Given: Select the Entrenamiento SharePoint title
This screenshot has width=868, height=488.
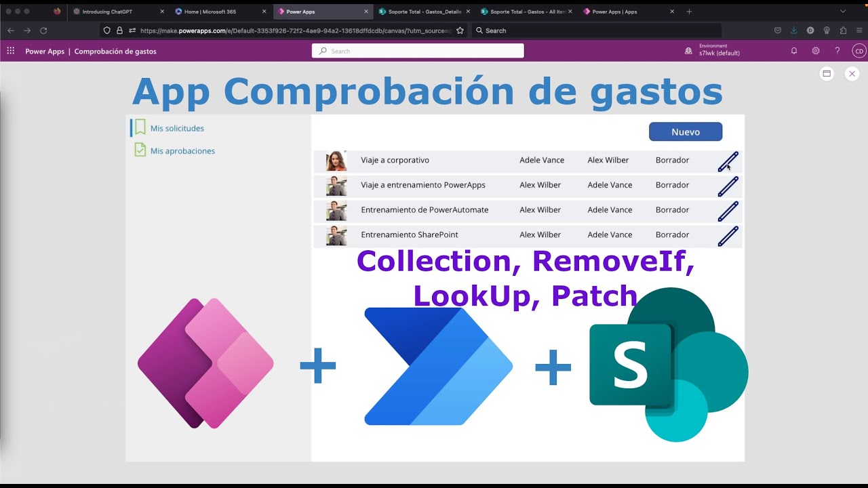Looking at the screenshot, I should [410, 235].
